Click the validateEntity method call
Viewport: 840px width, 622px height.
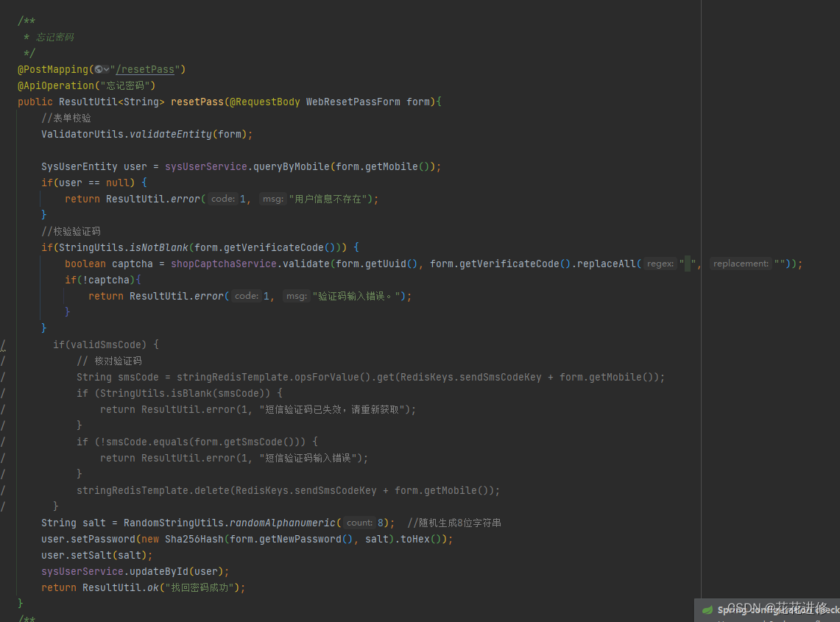click(x=171, y=135)
